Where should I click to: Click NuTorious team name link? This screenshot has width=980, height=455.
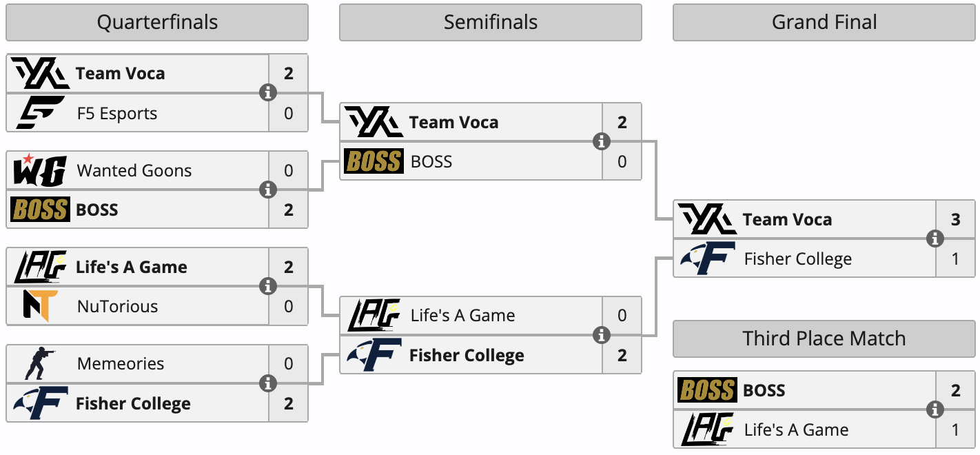pos(117,306)
